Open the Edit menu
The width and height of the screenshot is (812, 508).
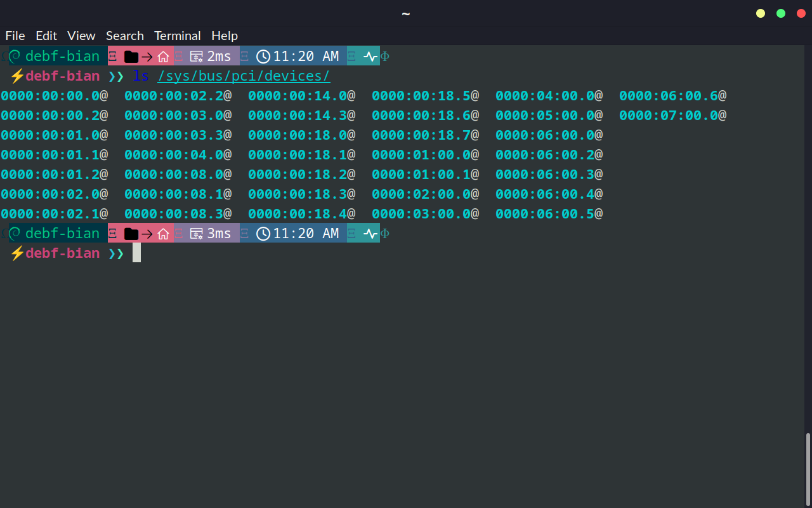click(46, 36)
